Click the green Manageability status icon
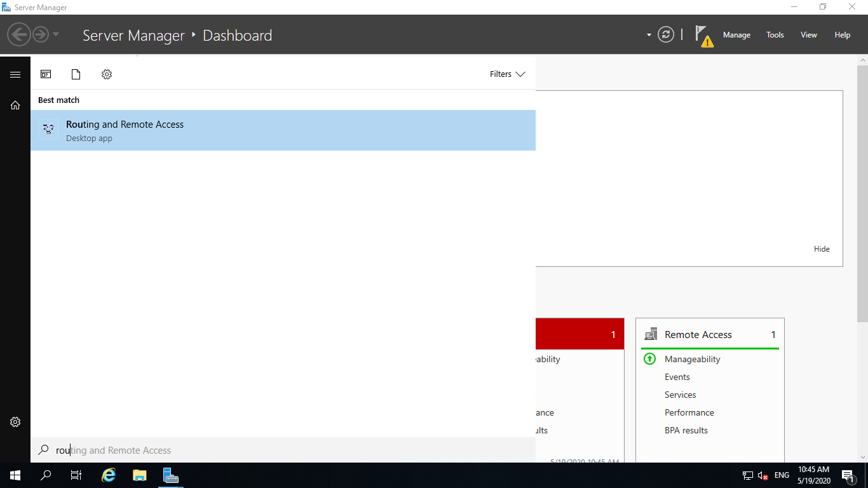Image resolution: width=868 pixels, height=488 pixels. point(649,359)
